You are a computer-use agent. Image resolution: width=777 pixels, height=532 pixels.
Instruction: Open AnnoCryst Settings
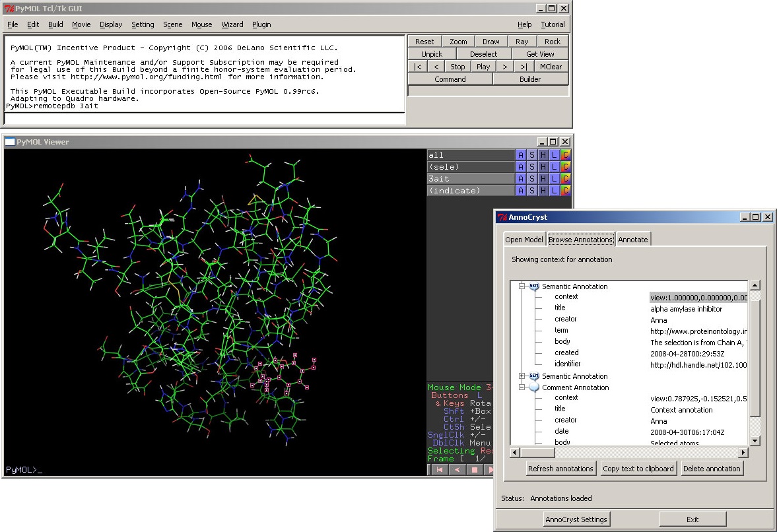(x=576, y=519)
